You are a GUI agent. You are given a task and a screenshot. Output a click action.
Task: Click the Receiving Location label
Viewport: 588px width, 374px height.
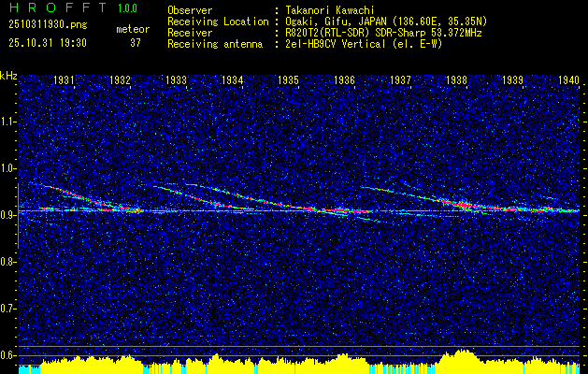coord(218,22)
